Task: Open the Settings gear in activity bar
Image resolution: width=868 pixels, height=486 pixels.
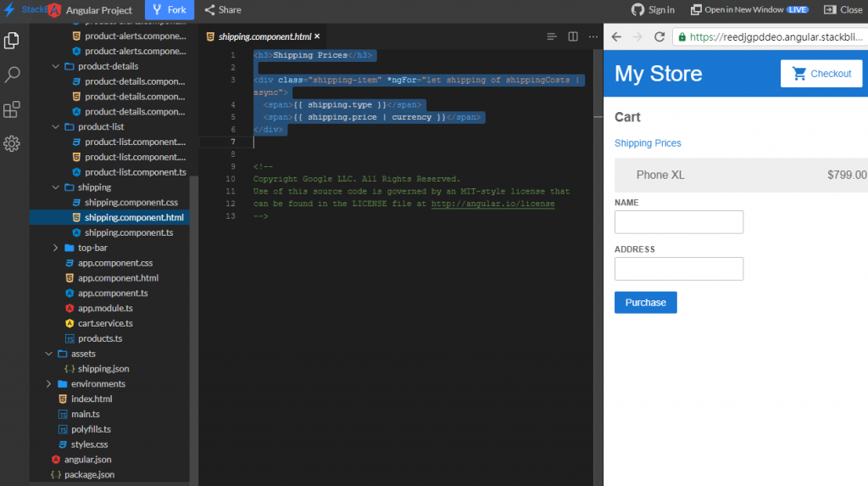Action: click(x=12, y=144)
